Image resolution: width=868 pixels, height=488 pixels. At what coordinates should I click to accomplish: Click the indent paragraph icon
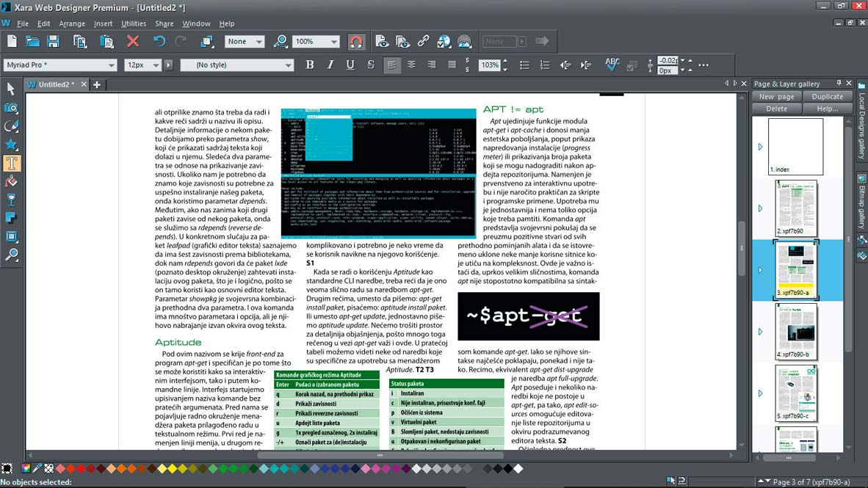586,65
